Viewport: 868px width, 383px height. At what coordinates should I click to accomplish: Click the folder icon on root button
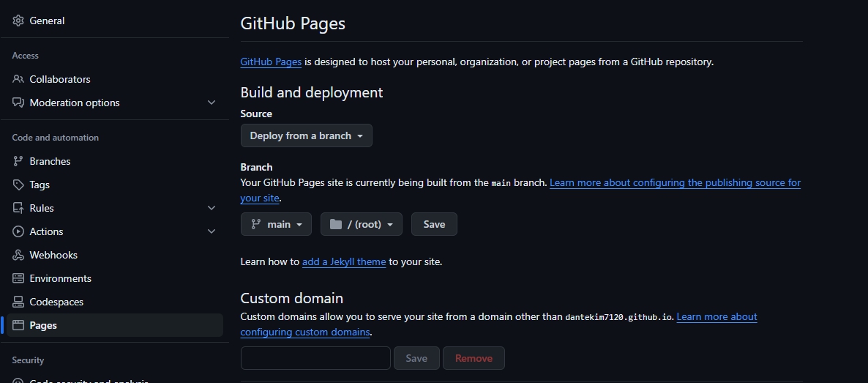pyautogui.click(x=335, y=224)
